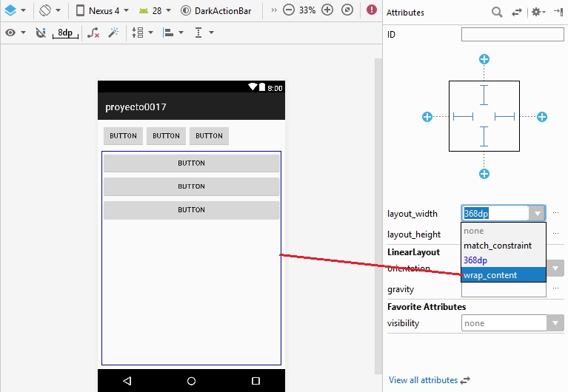Expand the visibility dropdown

click(555, 323)
